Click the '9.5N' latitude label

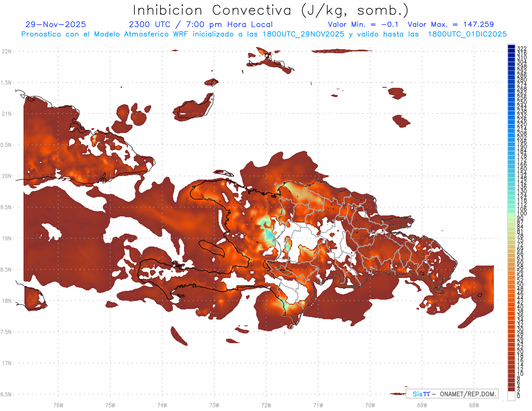click(7, 207)
